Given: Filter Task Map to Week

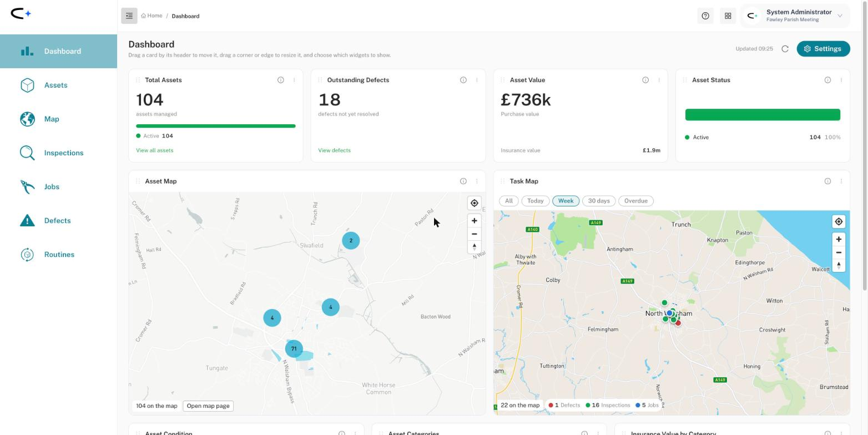Looking at the screenshot, I should 566,201.
